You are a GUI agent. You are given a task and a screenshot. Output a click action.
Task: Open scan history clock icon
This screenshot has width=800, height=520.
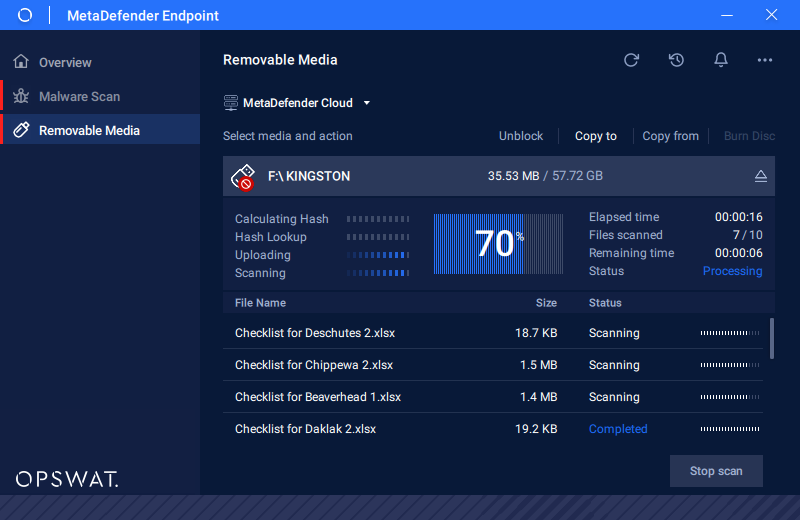pos(676,60)
